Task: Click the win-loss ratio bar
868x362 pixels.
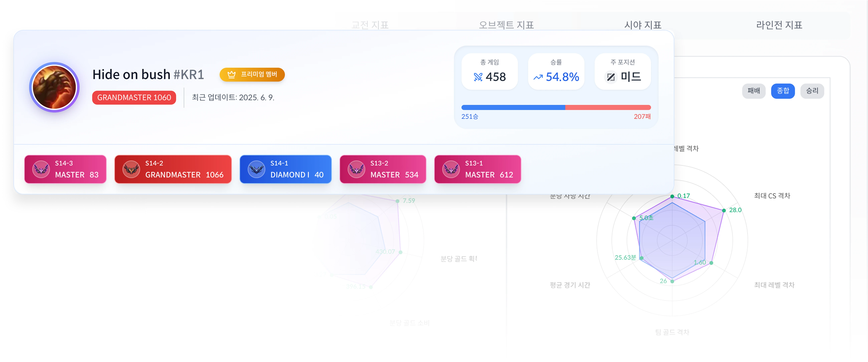Action: click(x=556, y=108)
